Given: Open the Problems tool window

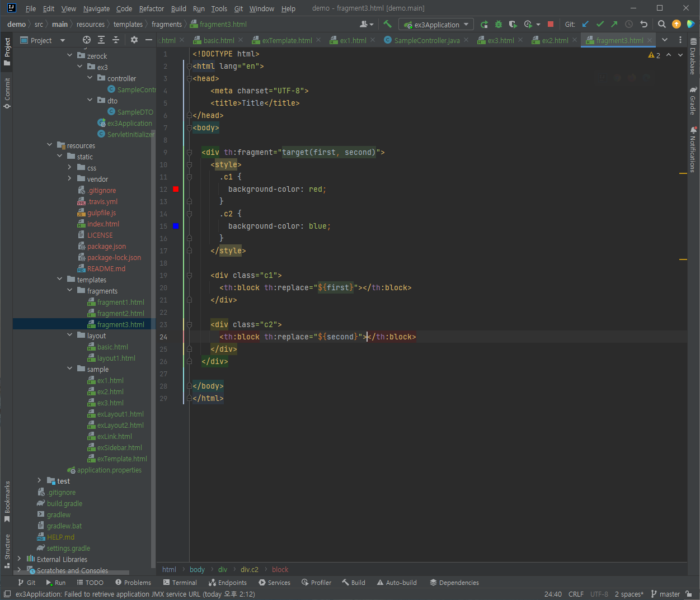Looking at the screenshot, I should pyautogui.click(x=133, y=582).
